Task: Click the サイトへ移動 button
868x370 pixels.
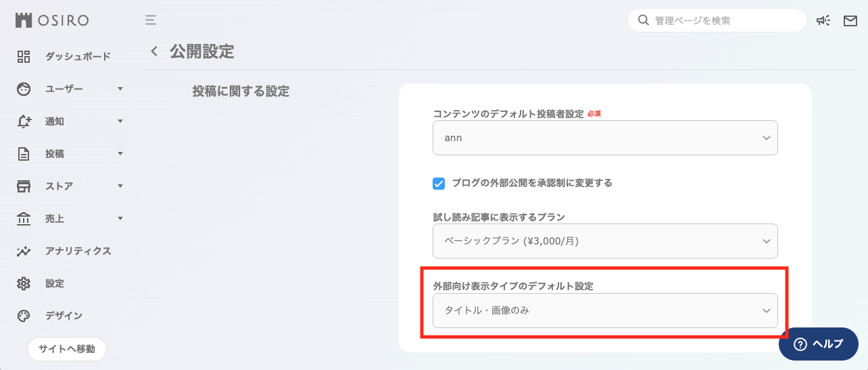Action: (67, 349)
